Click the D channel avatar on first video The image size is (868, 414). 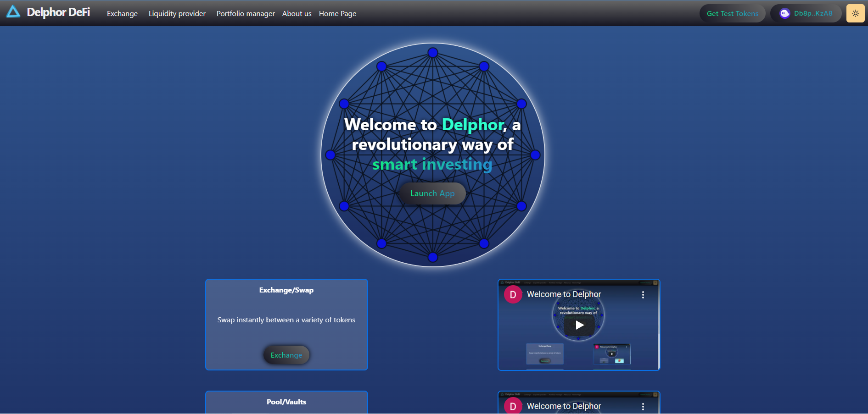513,294
